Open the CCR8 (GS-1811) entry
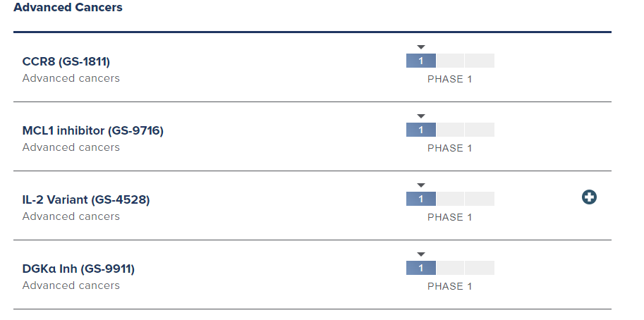 [66, 61]
